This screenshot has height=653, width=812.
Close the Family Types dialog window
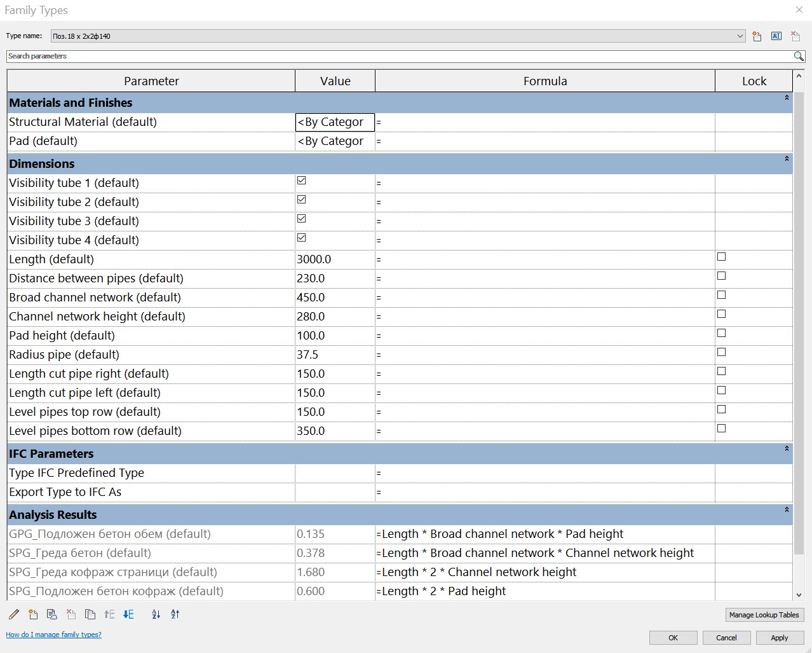point(799,10)
